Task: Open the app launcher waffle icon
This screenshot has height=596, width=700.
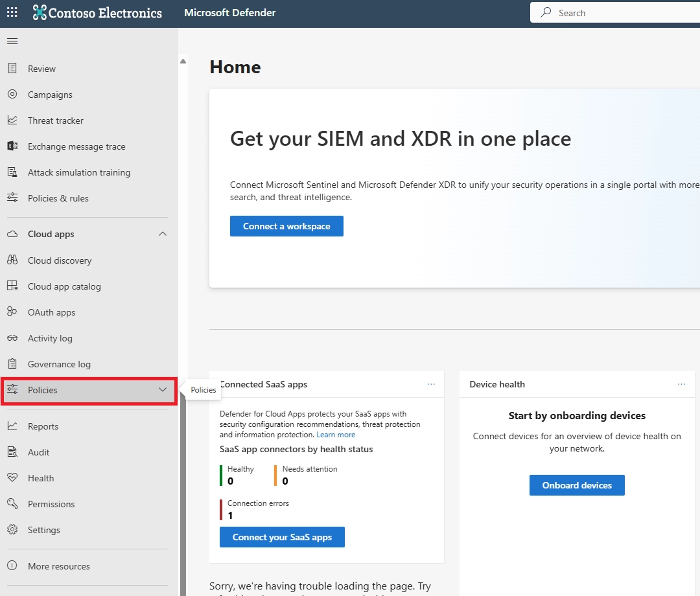Action: click(12, 12)
